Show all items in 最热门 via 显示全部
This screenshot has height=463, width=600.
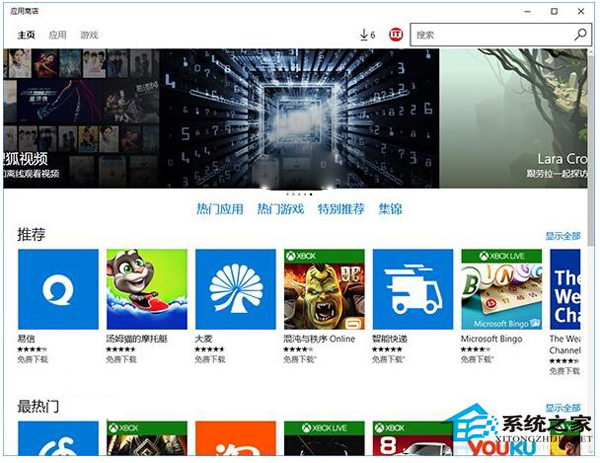(x=563, y=408)
